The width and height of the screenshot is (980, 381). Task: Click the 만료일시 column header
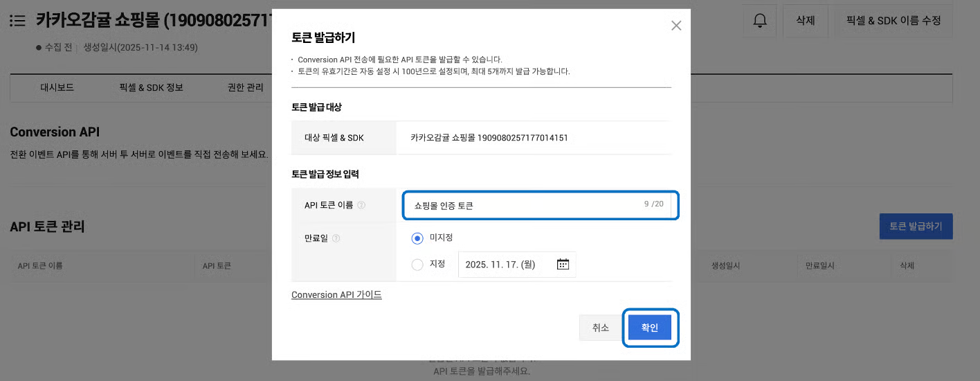click(819, 266)
